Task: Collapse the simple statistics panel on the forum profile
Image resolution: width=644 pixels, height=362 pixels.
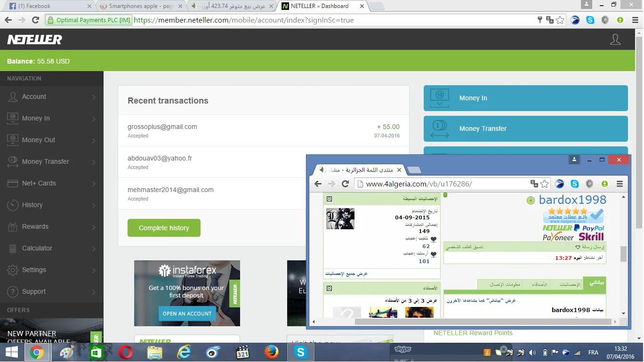Action: tap(329, 199)
